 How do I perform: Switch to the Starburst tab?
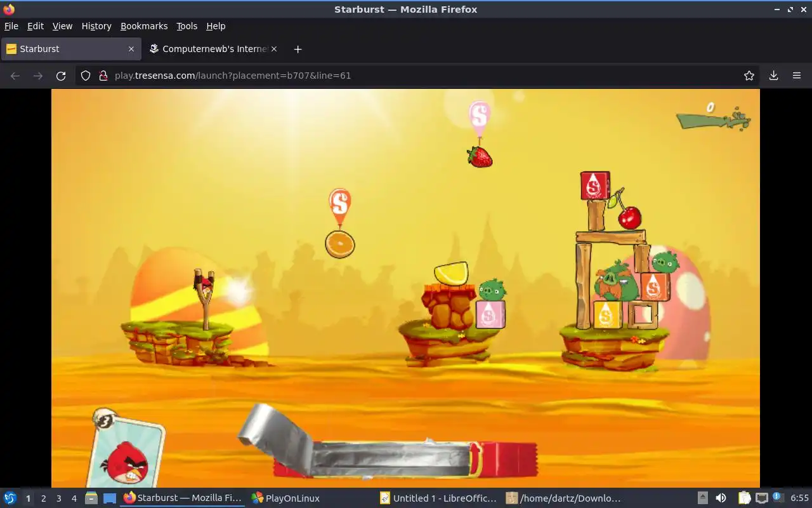[70, 49]
